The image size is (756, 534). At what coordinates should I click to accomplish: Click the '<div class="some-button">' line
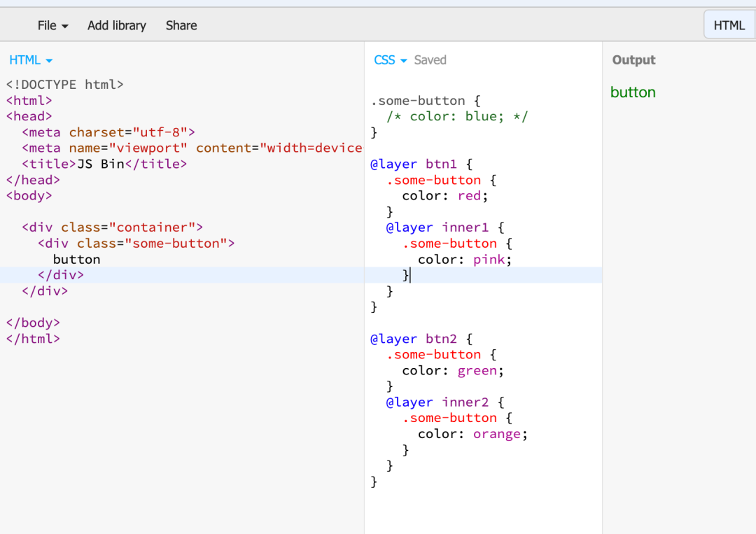point(136,243)
